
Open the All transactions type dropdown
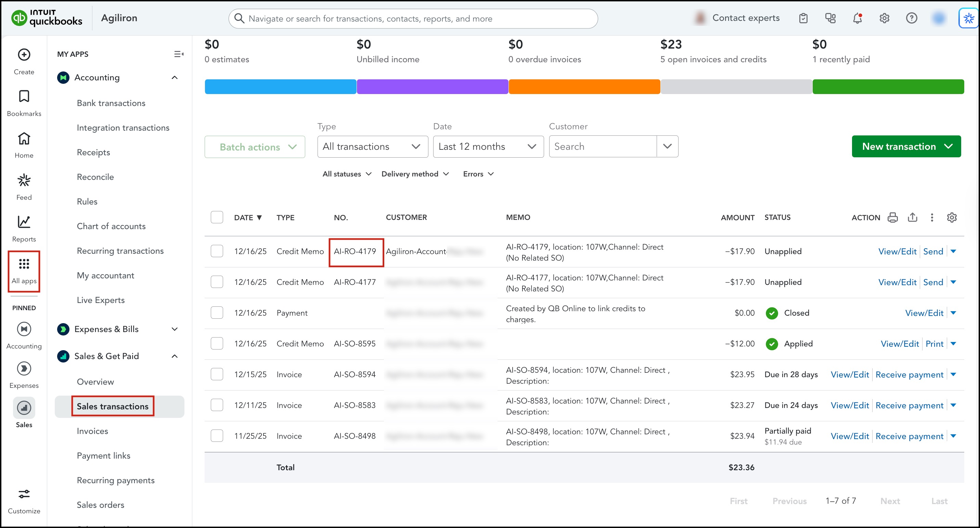click(x=372, y=147)
